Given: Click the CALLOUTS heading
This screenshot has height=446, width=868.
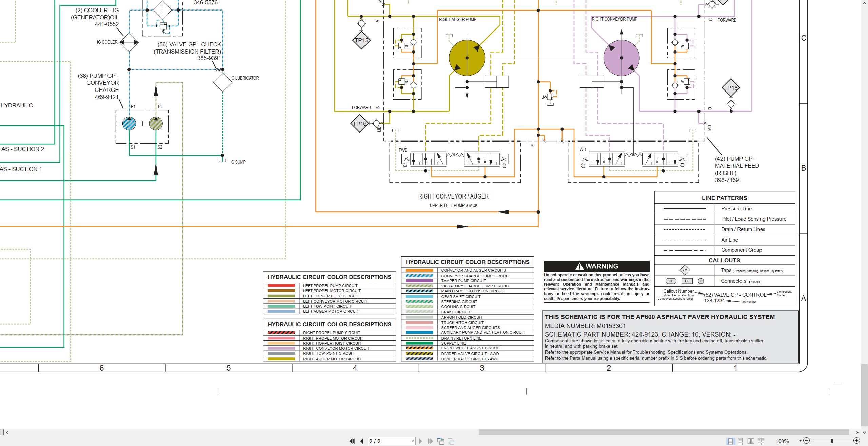Looking at the screenshot, I should (x=724, y=260).
